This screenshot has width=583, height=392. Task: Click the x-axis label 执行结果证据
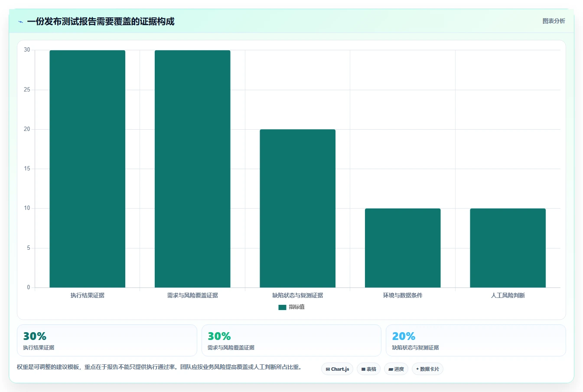[x=88, y=295]
